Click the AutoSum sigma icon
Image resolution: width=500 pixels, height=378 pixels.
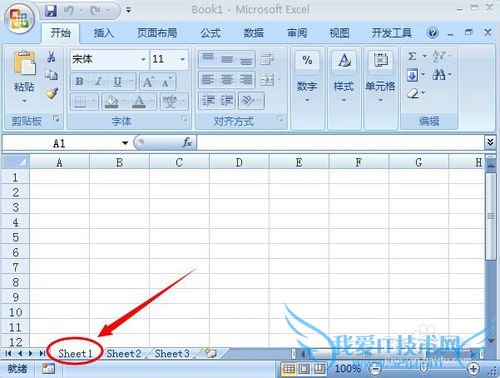click(412, 56)
